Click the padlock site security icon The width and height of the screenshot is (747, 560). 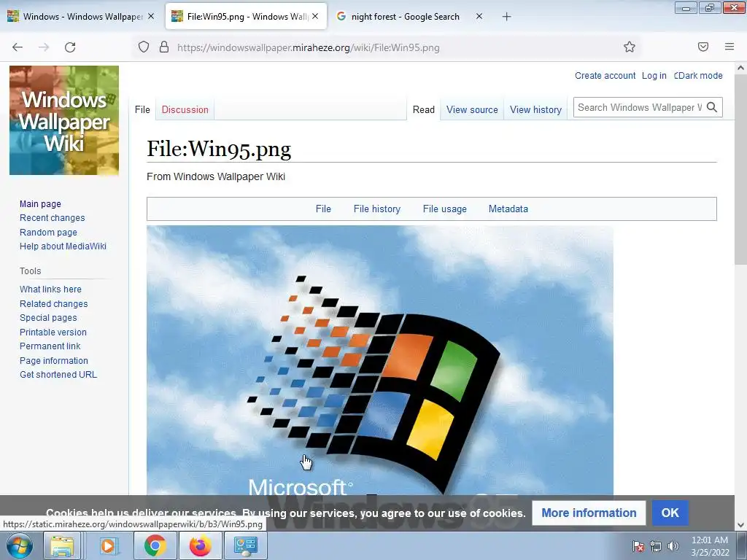pos(164,47)
